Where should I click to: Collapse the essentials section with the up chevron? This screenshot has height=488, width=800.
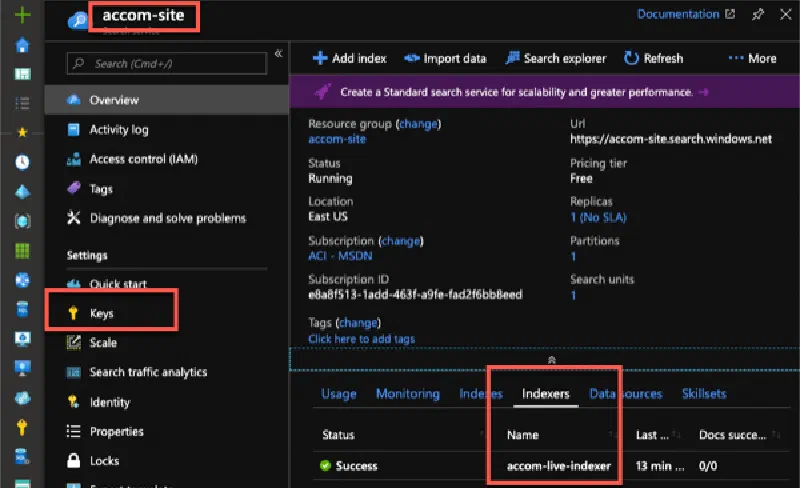(552, 360)
